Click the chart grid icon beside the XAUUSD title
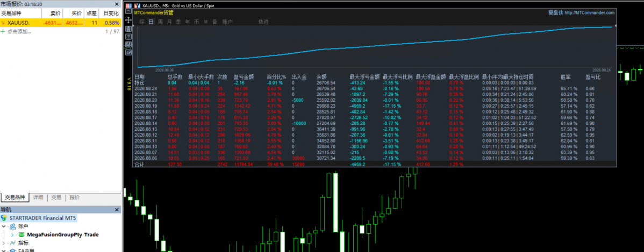644x252 pixels. click(x=128, y=6)
